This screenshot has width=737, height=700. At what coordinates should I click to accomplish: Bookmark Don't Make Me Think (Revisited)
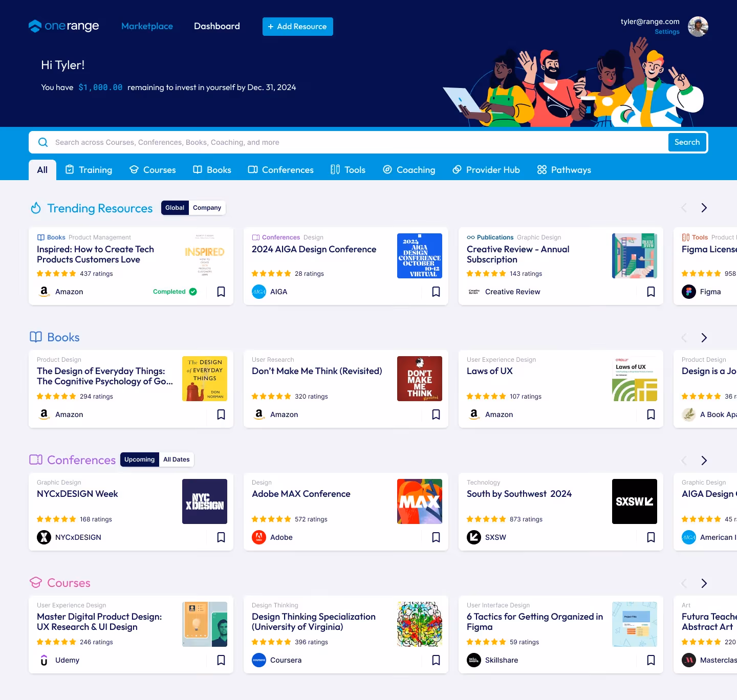pos(436,414)
